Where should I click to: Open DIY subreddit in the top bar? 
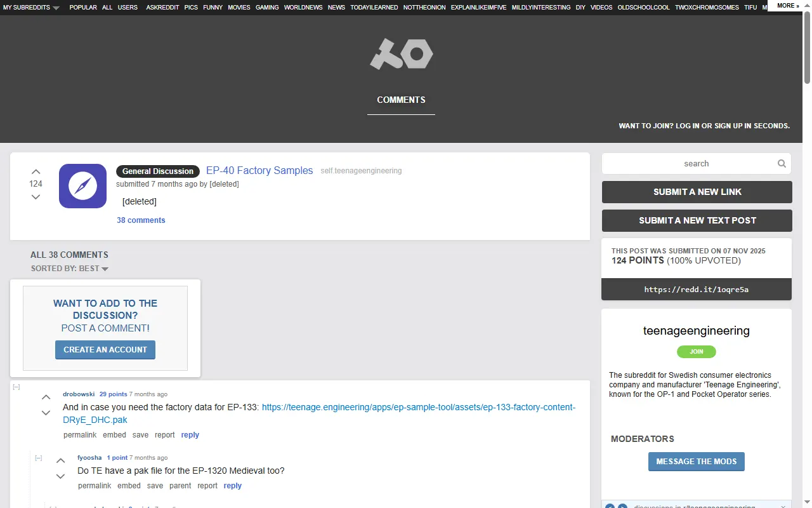580,8
